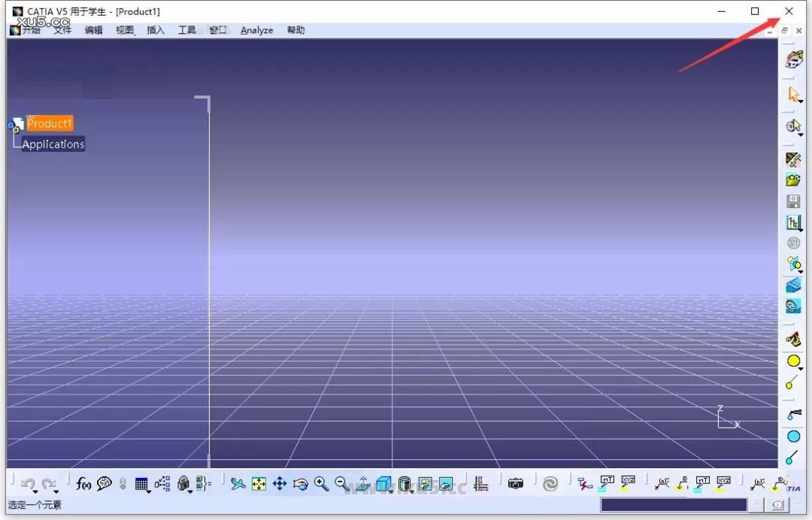Click the Fit All In icon
The image size is (812, 520).
[x=259, y=484]
